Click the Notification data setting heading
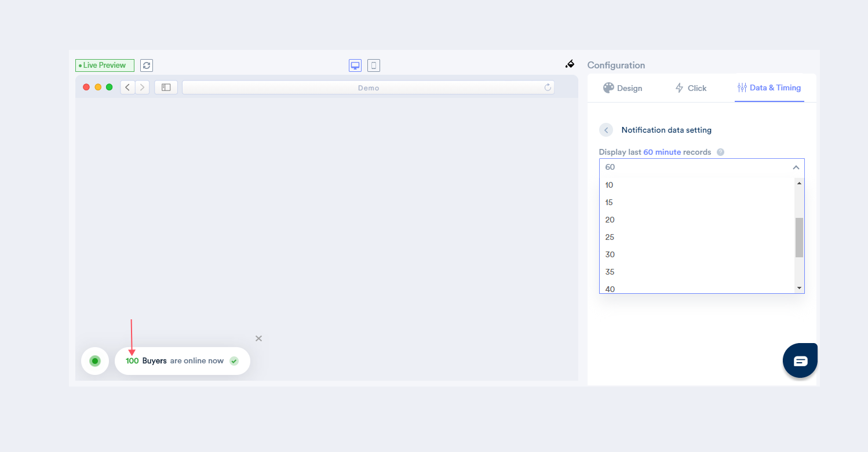 point(666,130)
